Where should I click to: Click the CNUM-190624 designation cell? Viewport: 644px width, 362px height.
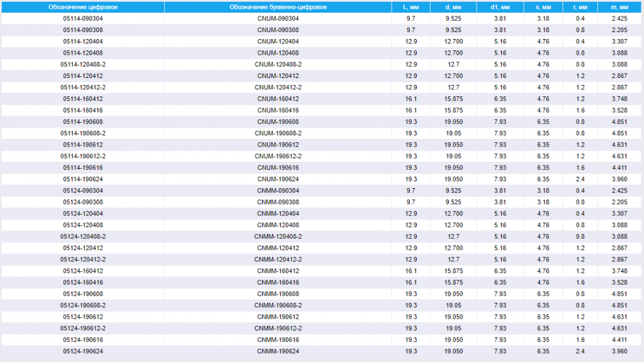(278, 179)
